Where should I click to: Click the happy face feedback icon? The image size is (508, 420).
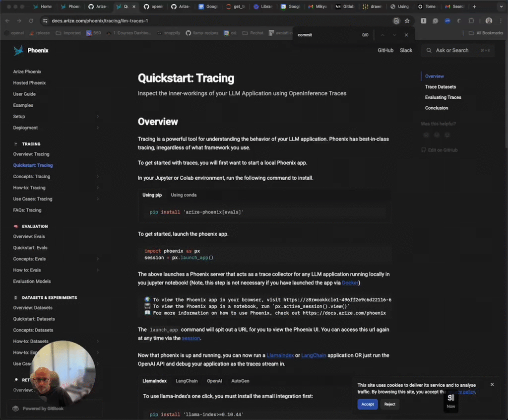tap(447, 135)
